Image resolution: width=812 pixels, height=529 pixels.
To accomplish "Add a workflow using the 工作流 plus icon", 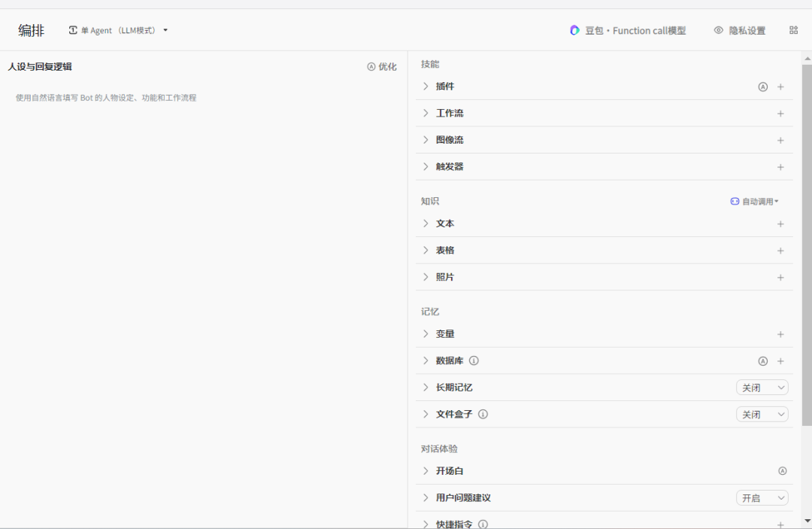I will pyautogui.click(x=780, y=113).
